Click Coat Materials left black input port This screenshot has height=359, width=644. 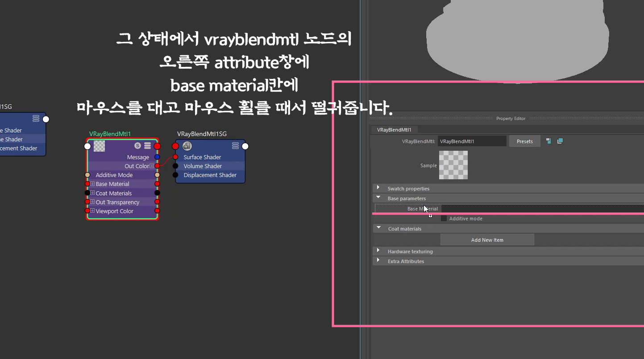(x=87, y=193)
